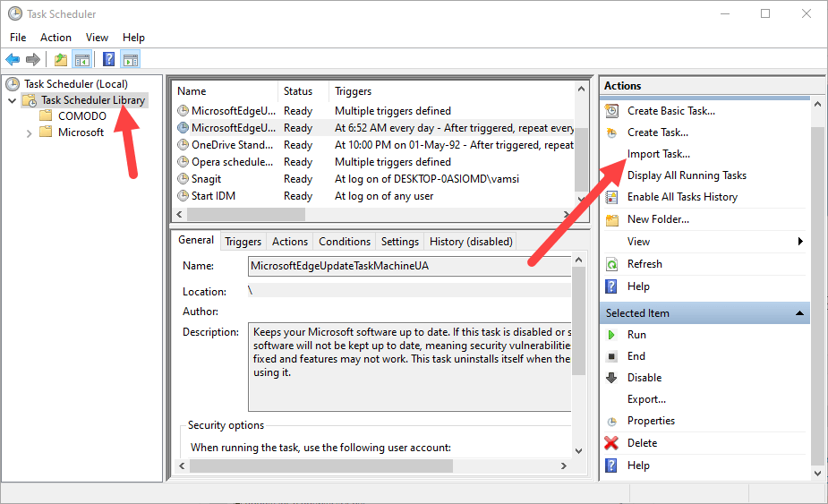Click the green Run play icon
The width and height of the screenshot is (828, 504).
point(611,335)
